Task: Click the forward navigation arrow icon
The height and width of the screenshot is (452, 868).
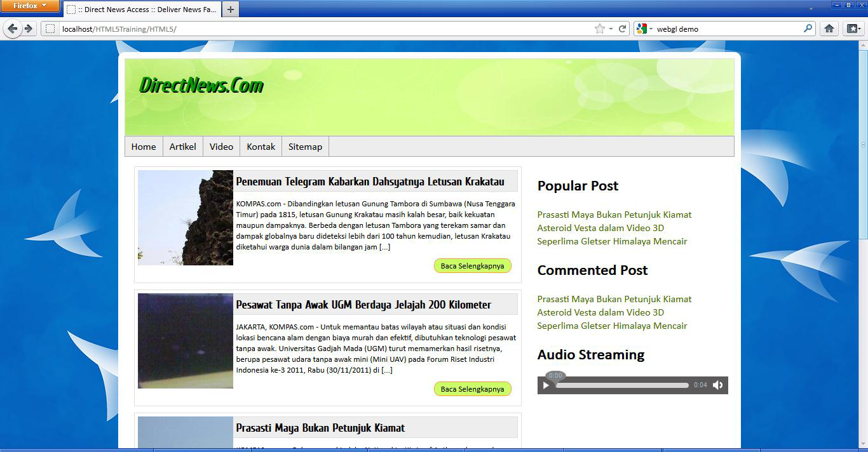Action: tap(29, 29)
